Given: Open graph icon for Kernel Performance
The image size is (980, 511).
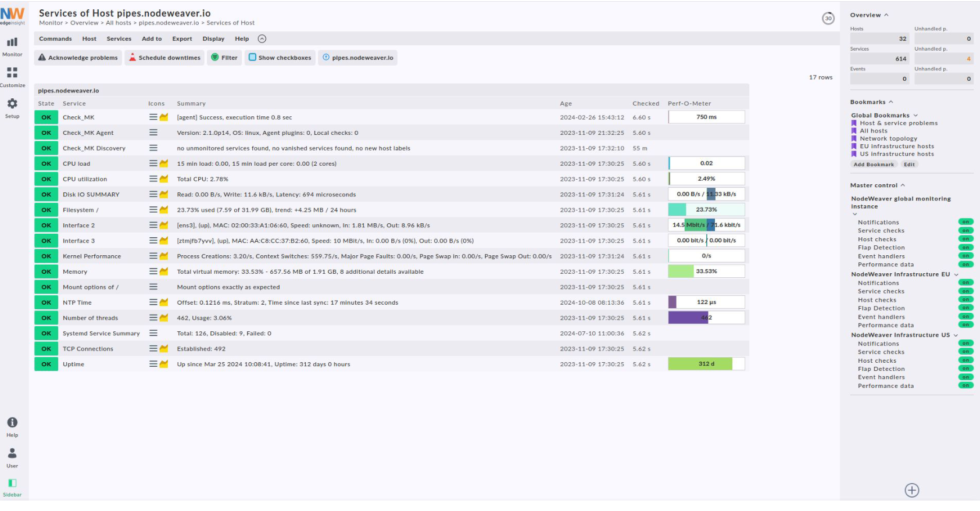Looking at the screenshot, I should (164, 256).
